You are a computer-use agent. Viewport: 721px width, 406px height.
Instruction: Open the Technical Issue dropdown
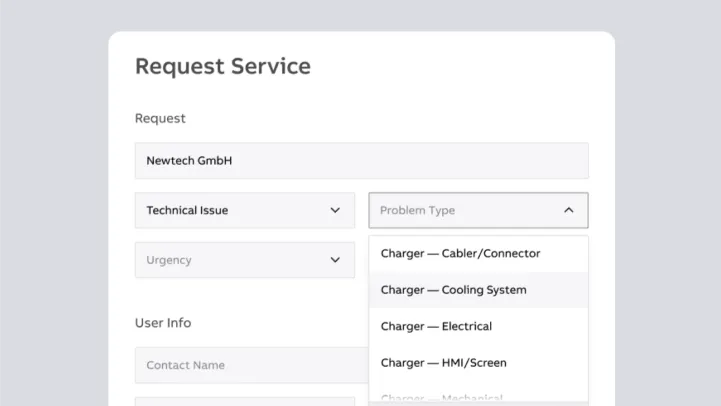(x=245, y=210)
